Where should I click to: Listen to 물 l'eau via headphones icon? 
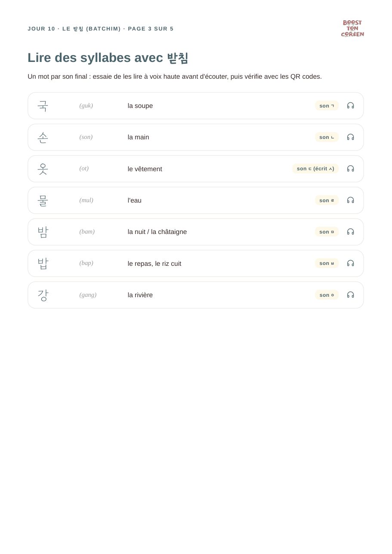click(350, 200)
